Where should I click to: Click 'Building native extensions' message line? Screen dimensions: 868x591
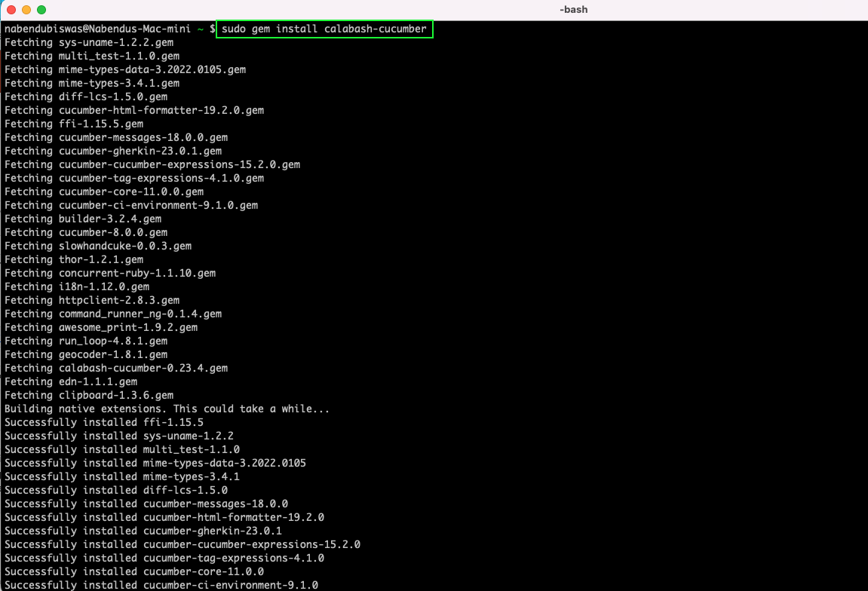click(167, 409)
